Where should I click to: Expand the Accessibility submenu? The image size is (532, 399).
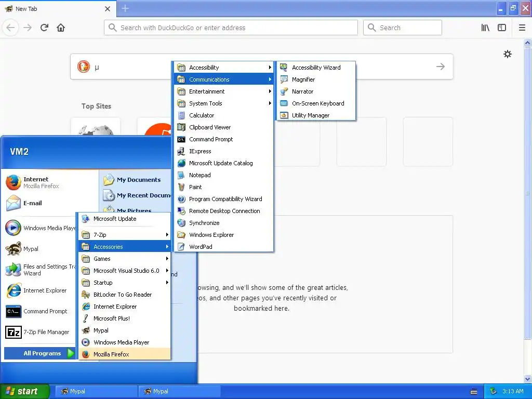tap(223, 68)
